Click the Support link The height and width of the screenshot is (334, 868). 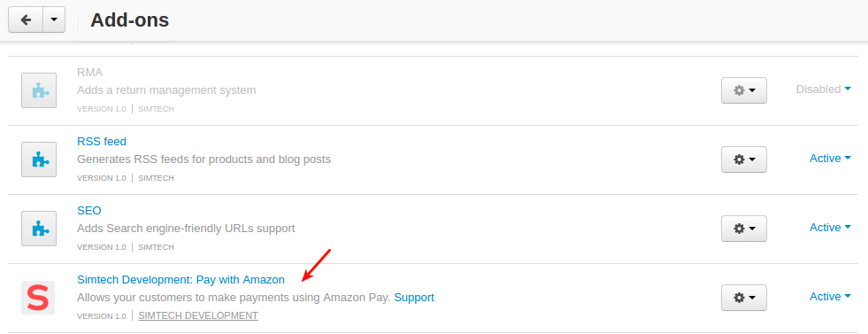414,298
